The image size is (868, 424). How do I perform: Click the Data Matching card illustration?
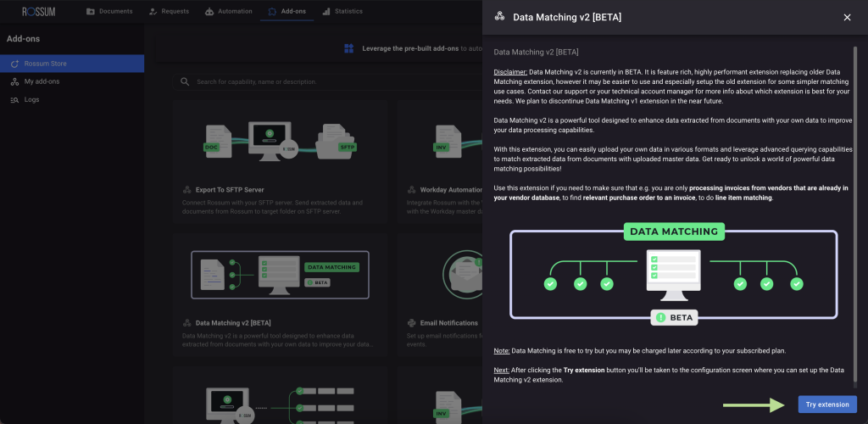[280, 275]
